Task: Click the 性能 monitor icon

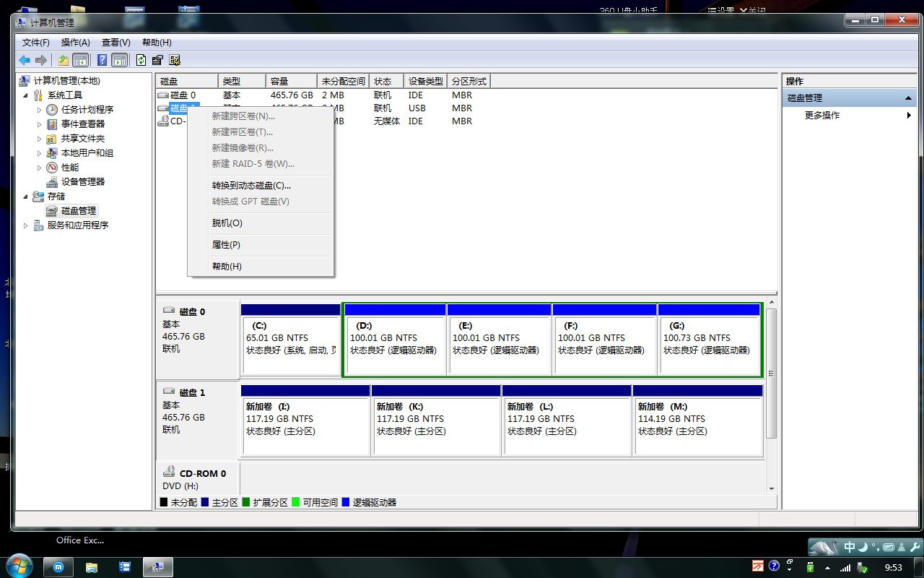Action: tap(52, 168)
